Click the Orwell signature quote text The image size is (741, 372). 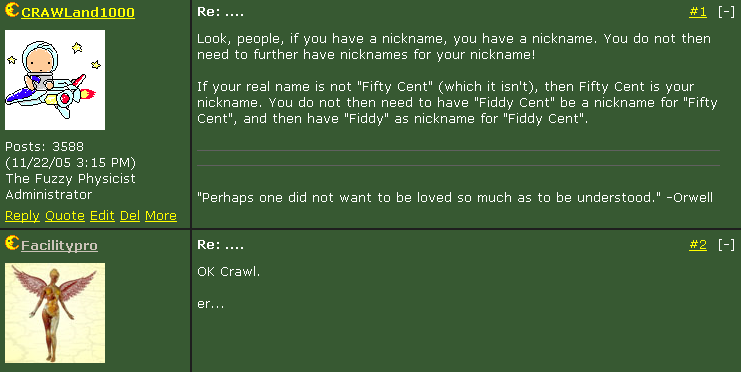pyautogui.click(x=455, y=197)
